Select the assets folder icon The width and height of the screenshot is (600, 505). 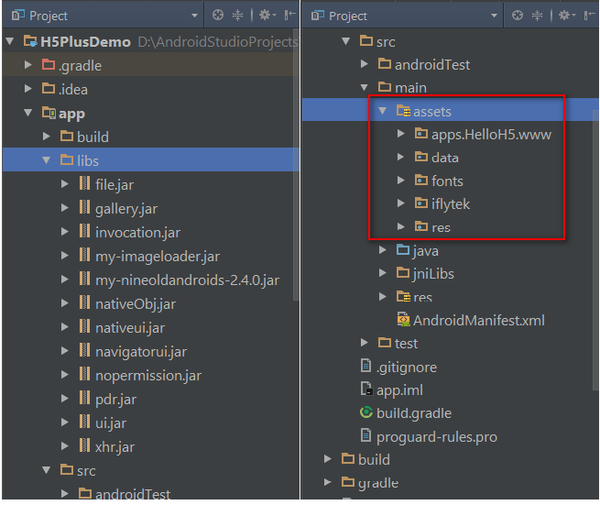(403, 111)
